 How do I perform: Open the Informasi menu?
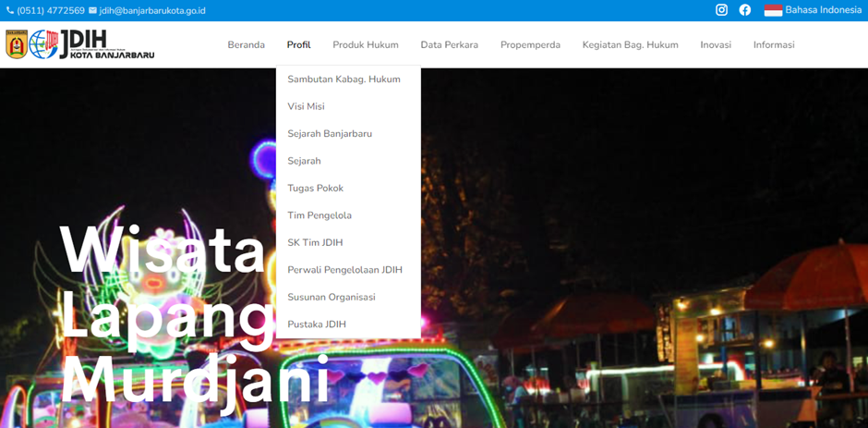[x=774, y=44]
